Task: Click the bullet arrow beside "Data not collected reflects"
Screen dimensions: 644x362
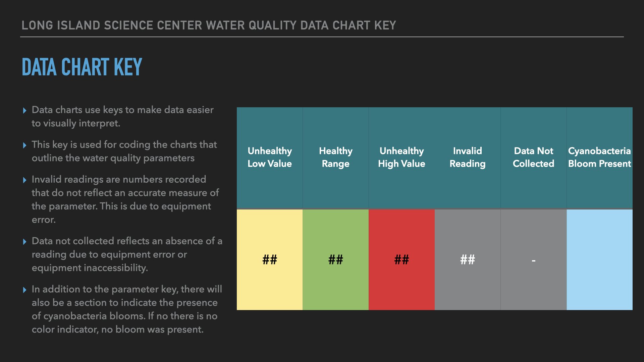Action: 24,242
